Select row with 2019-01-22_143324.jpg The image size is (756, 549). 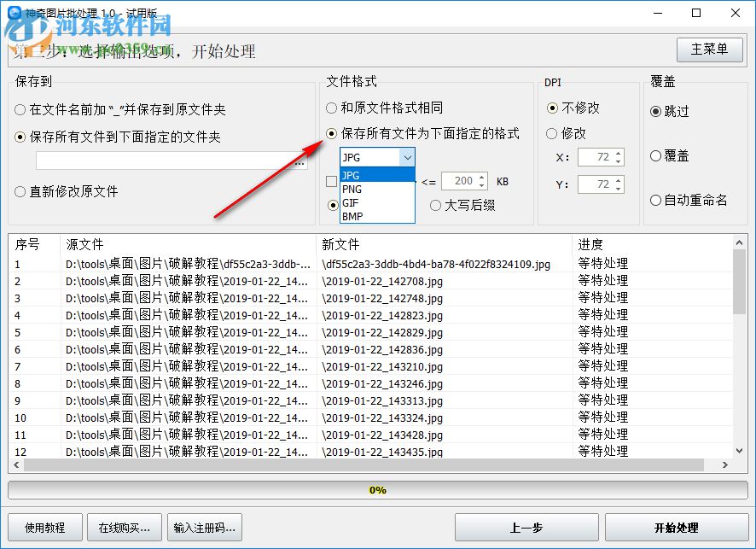(x=370, y=418)
